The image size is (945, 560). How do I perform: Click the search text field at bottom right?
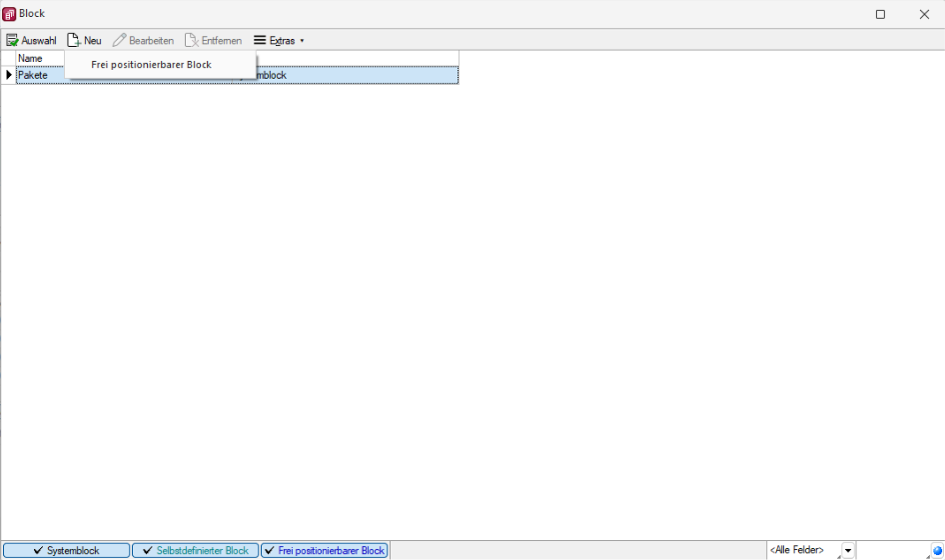click(x=892, y=551)
